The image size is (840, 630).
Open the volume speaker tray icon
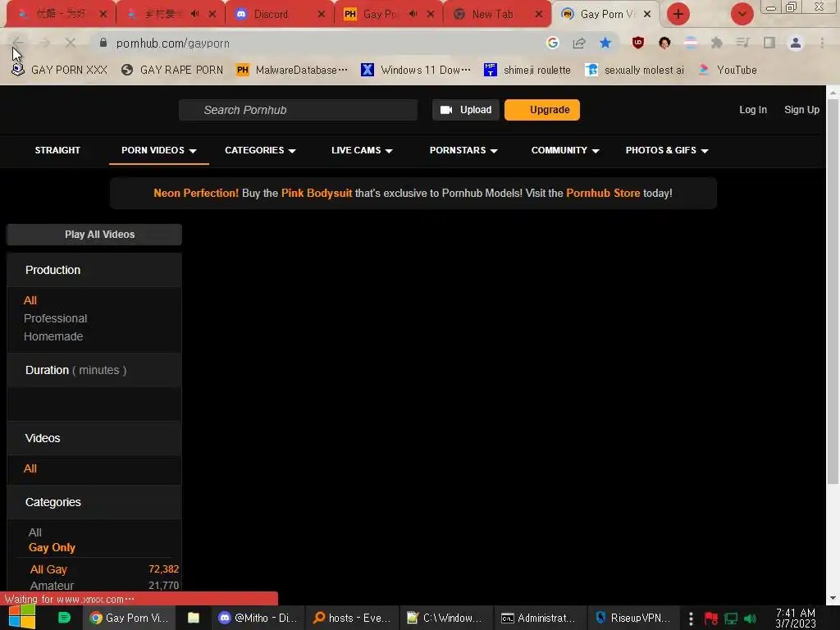pyautogui.click(x=750, y=619)
